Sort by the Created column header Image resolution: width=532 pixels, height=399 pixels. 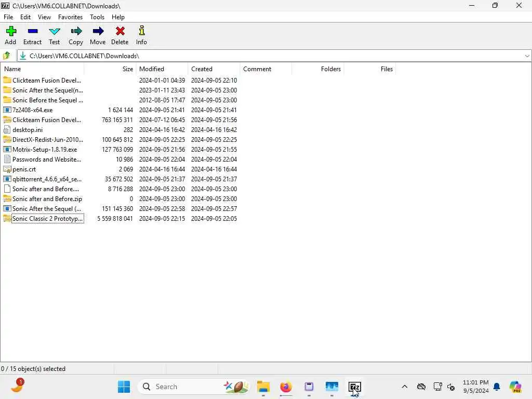coord(214,69)
